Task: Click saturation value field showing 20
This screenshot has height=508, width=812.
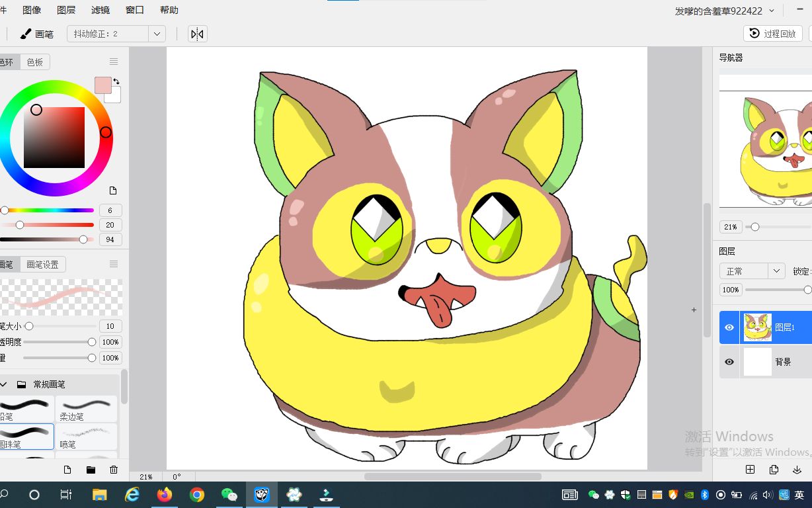Action: tap(110, 225)
